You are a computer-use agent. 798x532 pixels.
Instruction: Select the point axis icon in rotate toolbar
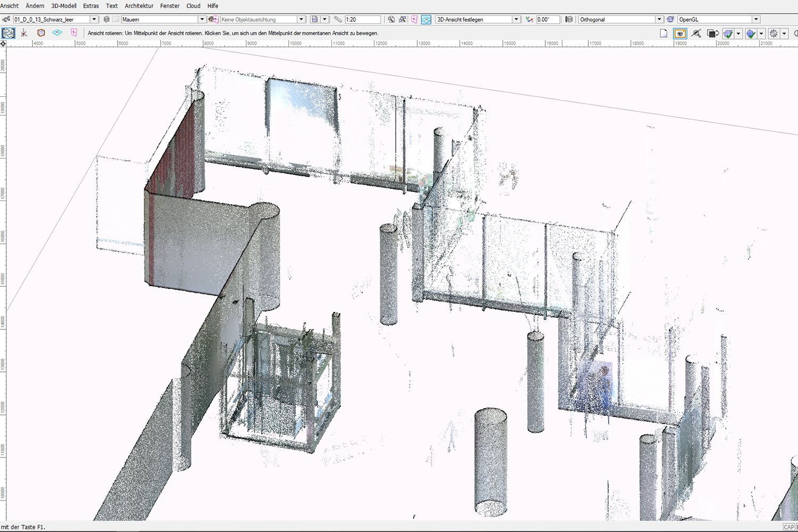click(x=24, y=33)
